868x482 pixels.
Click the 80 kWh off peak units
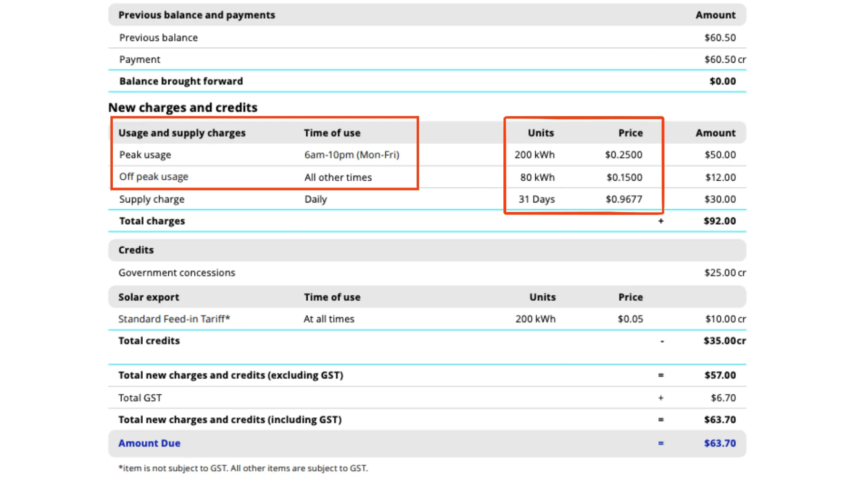537,177
